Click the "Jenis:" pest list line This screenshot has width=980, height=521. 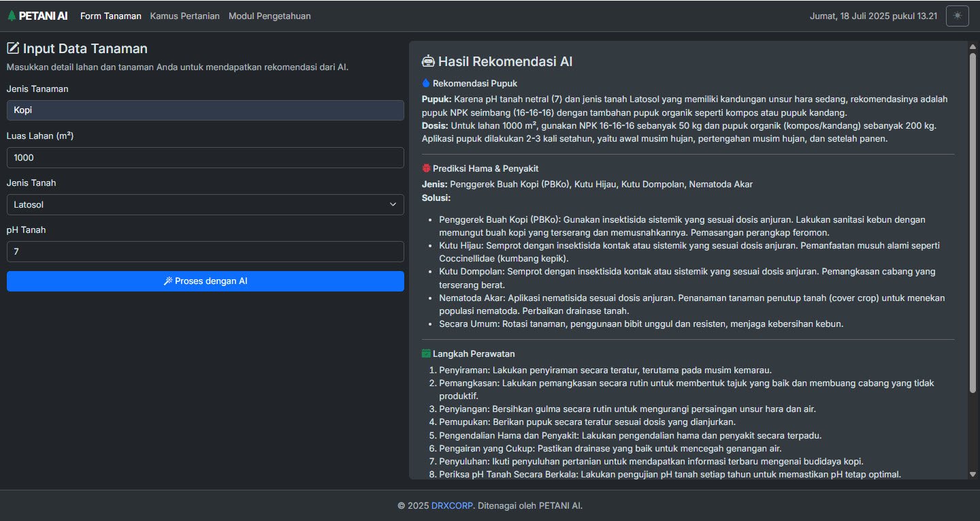coord(587,184)
